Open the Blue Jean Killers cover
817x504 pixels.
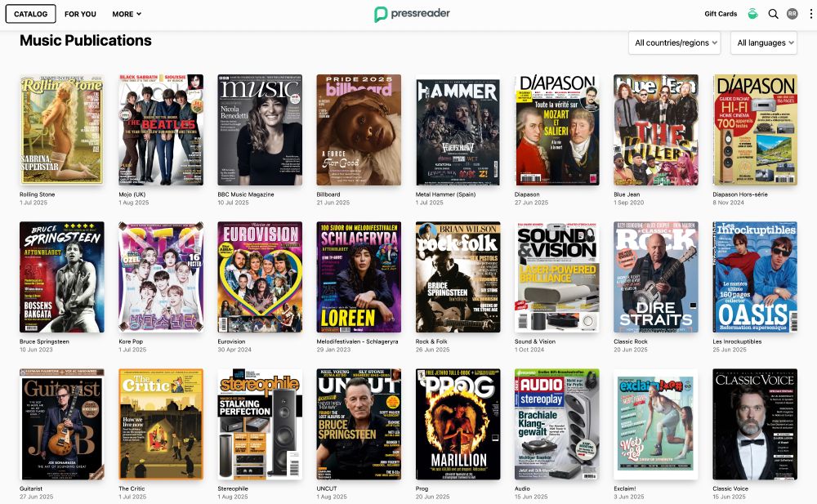[x=656, y=130]
